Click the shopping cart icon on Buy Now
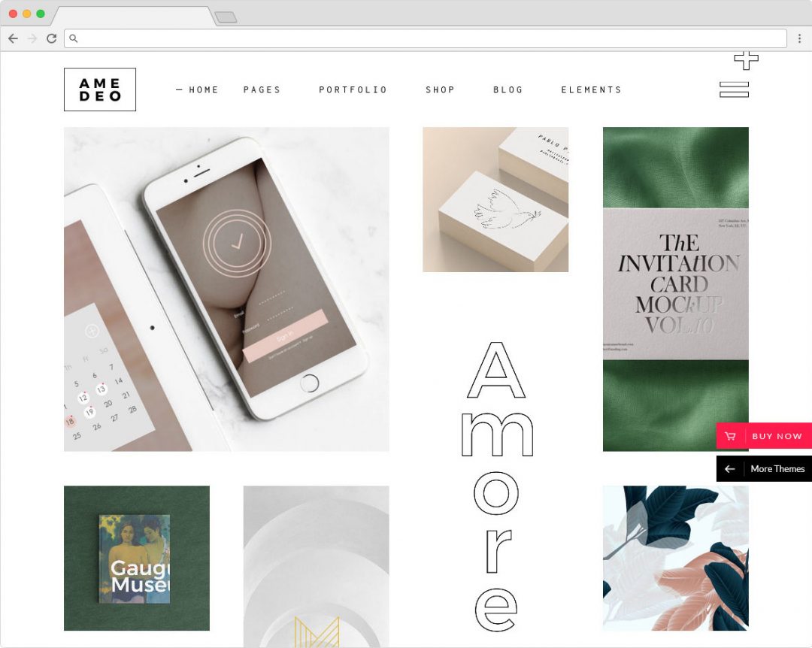The image size is (812, 648). pos(730,436)
